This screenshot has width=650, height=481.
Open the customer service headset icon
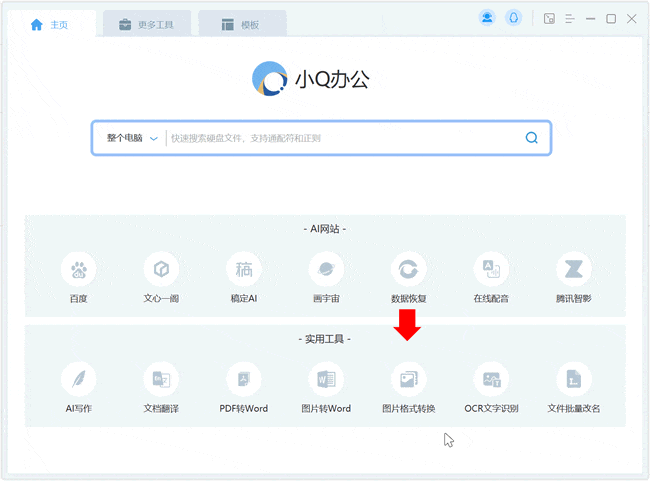pos(514,18)
